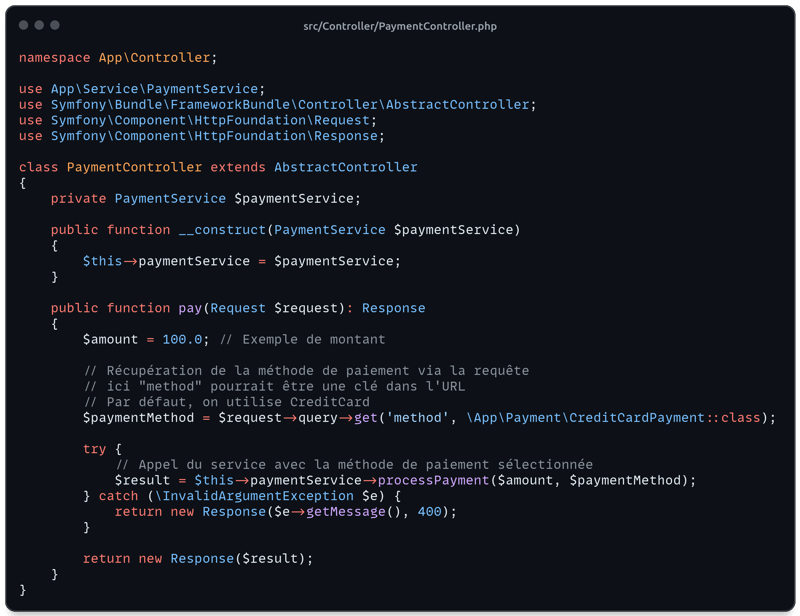This screenshot has height=616, width=800.
Task: Click the 'namespace App\Controller;' line
Action: pyautogui.click(x=118, y=58)
